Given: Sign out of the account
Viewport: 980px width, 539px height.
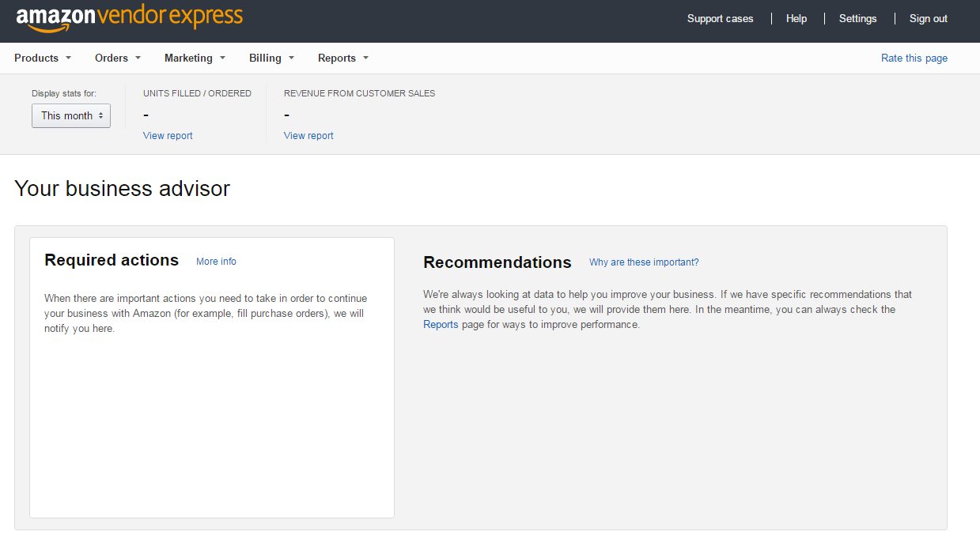Looking at the screenshot, I should [928, 18].
